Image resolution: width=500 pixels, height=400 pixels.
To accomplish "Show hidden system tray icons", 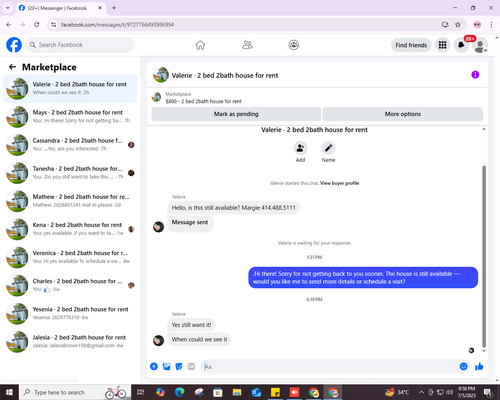I will (x=421, y=392).
